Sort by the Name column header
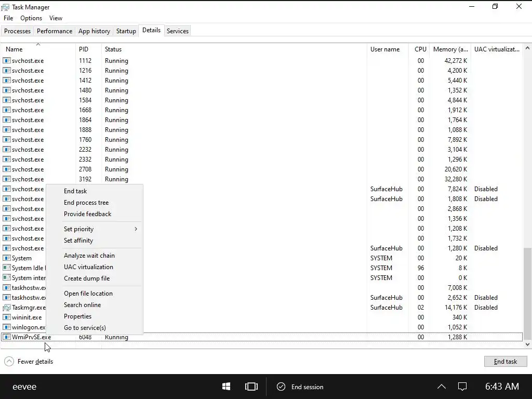The image size is (532, 399). pyautogui.click(x=38, y=49)
